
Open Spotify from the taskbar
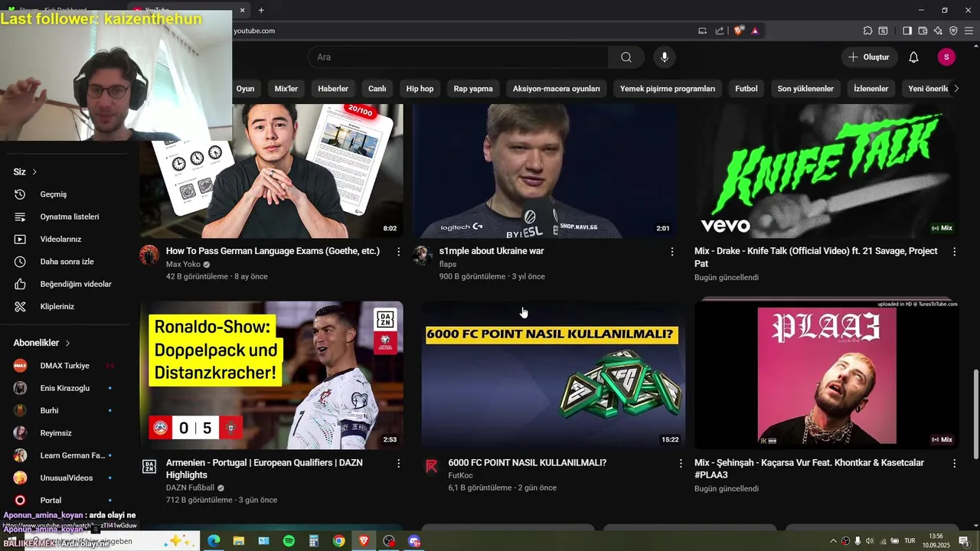[289, 541]
